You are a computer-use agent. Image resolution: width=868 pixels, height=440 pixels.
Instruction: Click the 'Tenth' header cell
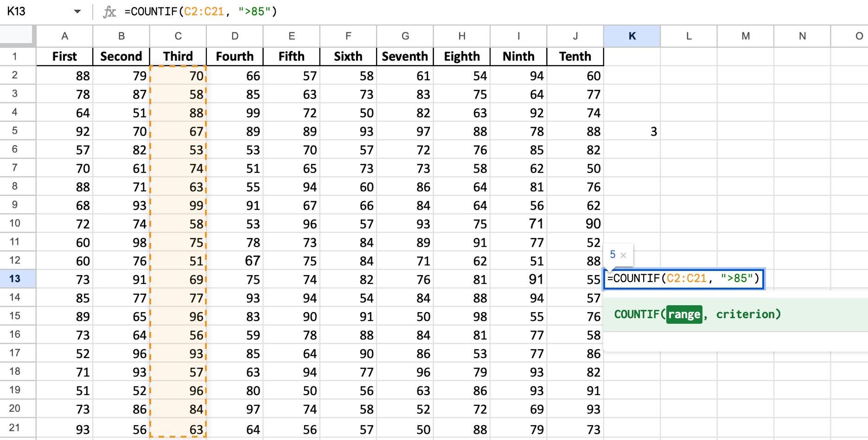pyautogui.click(x=575, y=57)
